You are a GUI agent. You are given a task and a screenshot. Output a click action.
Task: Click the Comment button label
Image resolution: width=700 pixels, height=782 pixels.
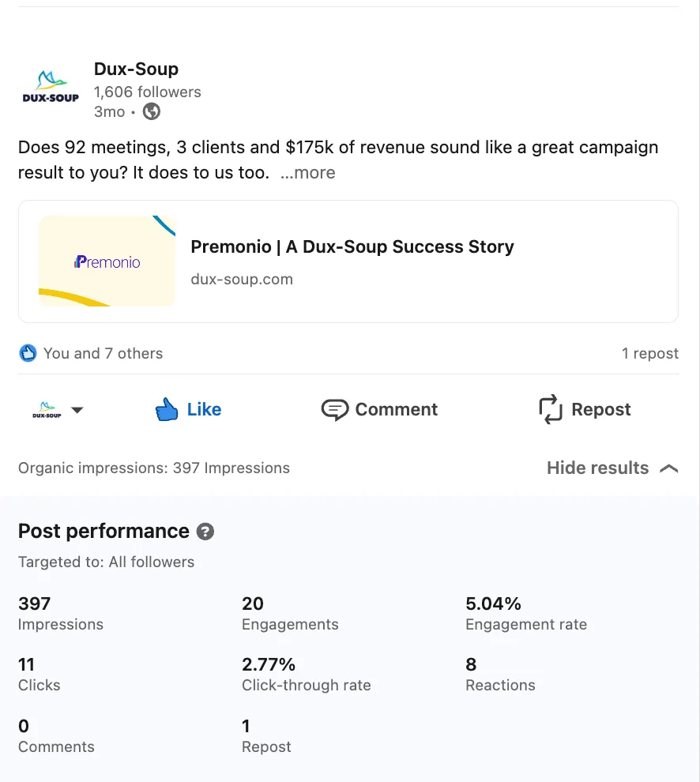point(396,409)
